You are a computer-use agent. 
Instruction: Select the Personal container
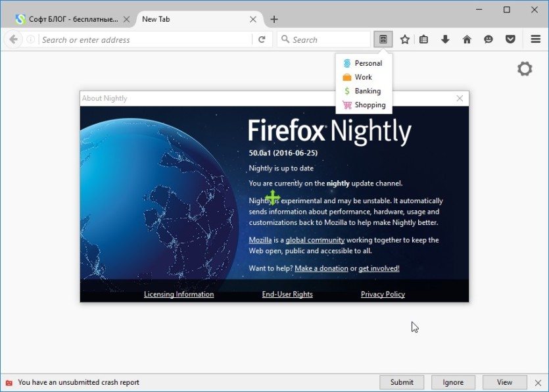pos(364,63)
